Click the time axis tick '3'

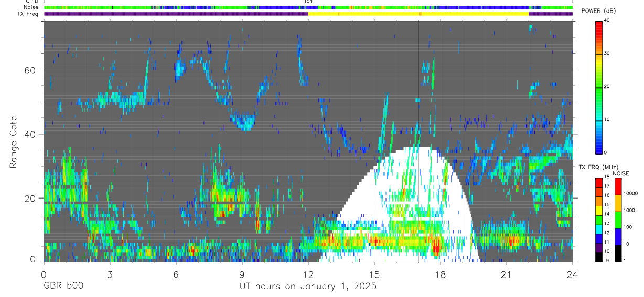(x=109, y=274)
